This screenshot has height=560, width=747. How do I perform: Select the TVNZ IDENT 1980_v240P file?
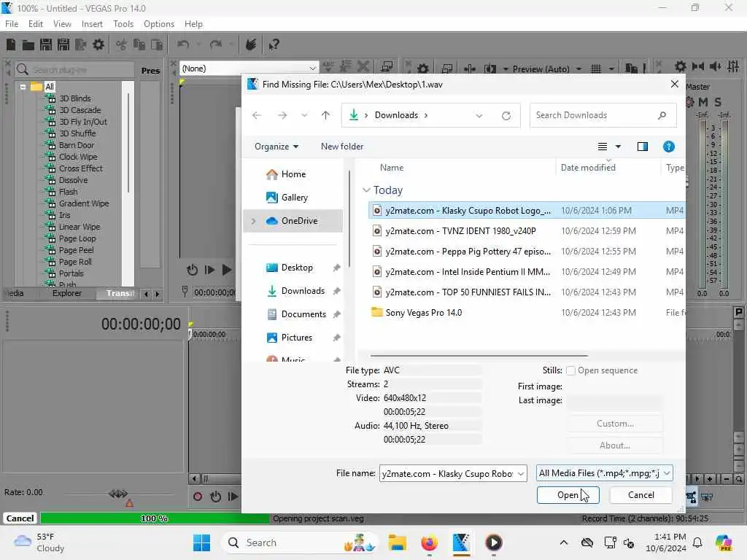click(x=461, y=231)
